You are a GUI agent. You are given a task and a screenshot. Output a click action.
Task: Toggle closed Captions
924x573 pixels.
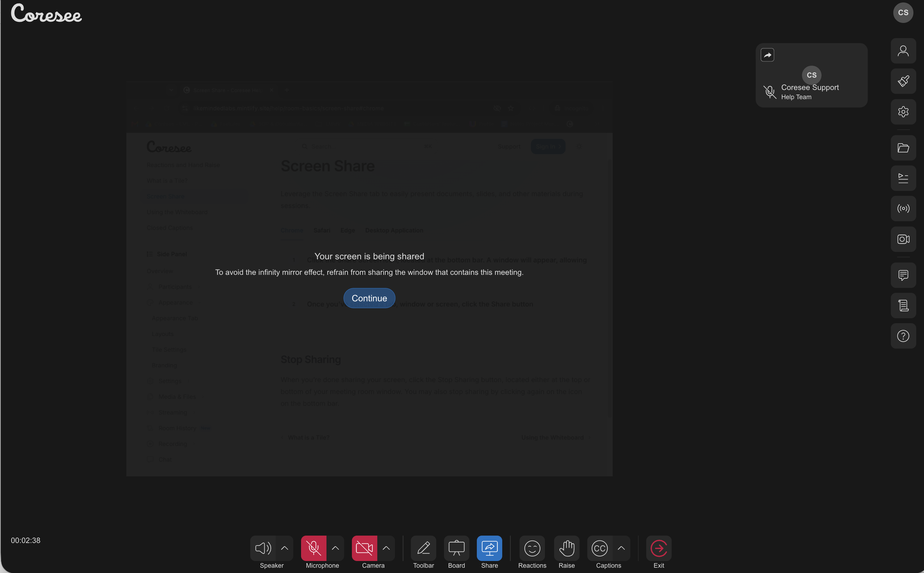pyautogui.click(x=600, y=548)
